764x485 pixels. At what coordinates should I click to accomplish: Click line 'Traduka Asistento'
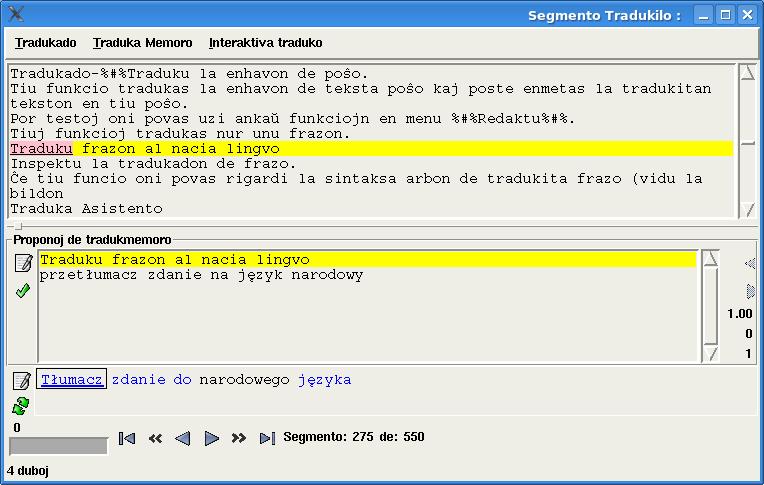coord(86,209)
